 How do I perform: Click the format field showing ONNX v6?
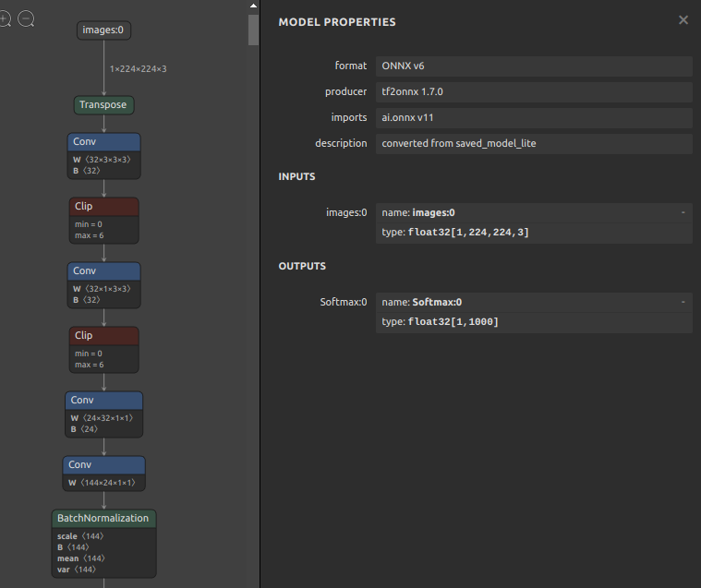[533, 66]
